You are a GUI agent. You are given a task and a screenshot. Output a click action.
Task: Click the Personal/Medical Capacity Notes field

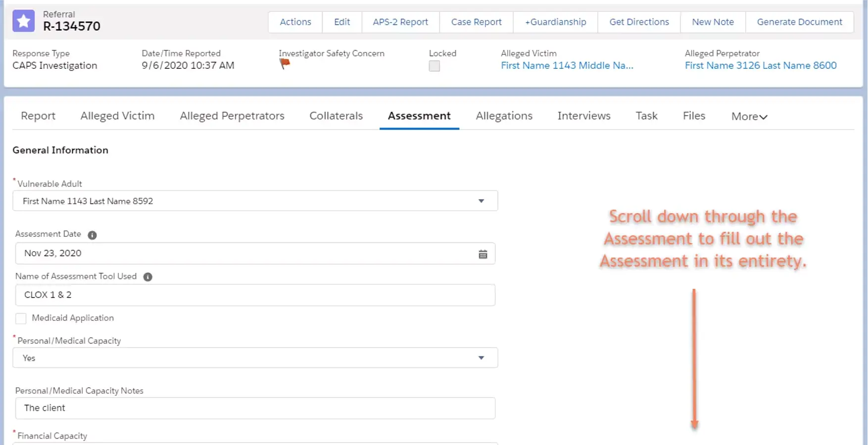point(255,408)
